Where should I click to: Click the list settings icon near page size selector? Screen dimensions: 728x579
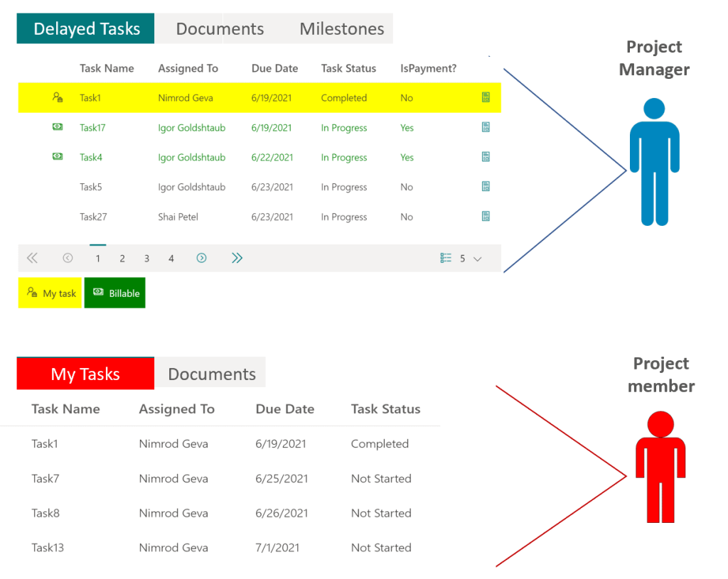(x=444, y=258)
